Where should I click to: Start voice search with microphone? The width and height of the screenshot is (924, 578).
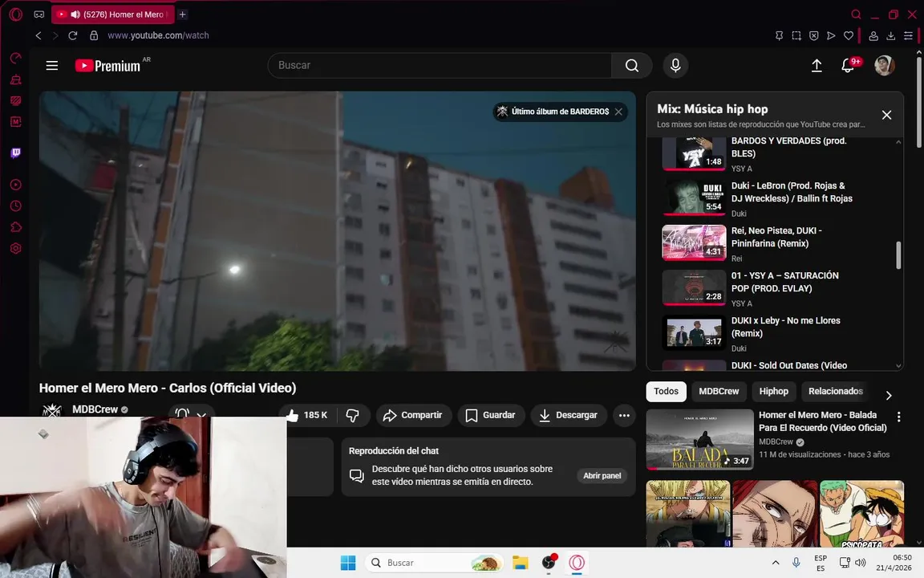pos(676,66)
